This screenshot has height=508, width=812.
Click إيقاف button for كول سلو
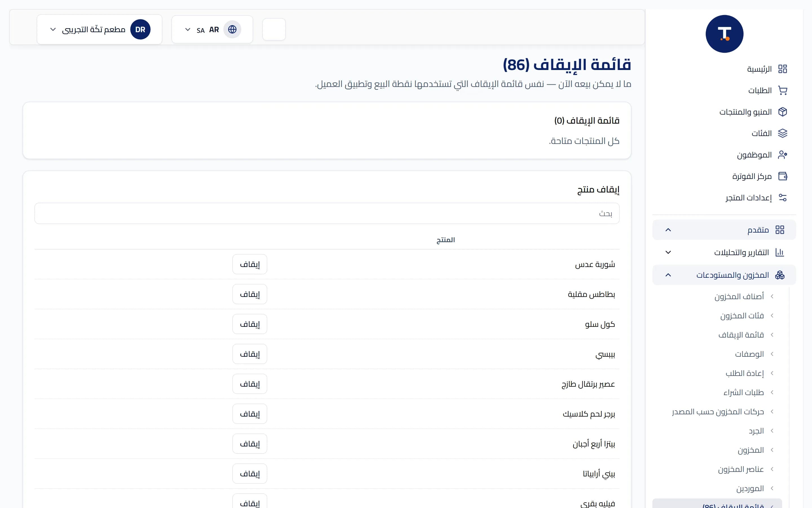click(x=250, y=324)
